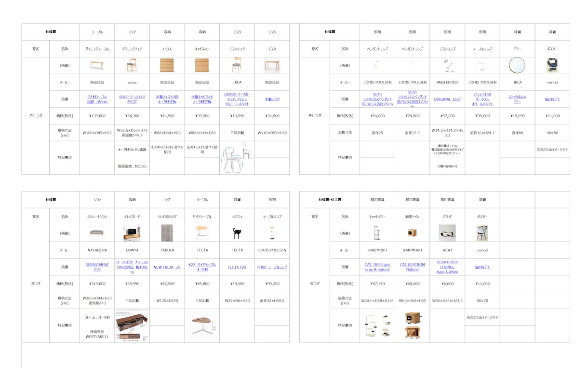Open the PH80 テーブルランプ link
588x368 pixels.
pyautogui.click(x=272, y=267)
